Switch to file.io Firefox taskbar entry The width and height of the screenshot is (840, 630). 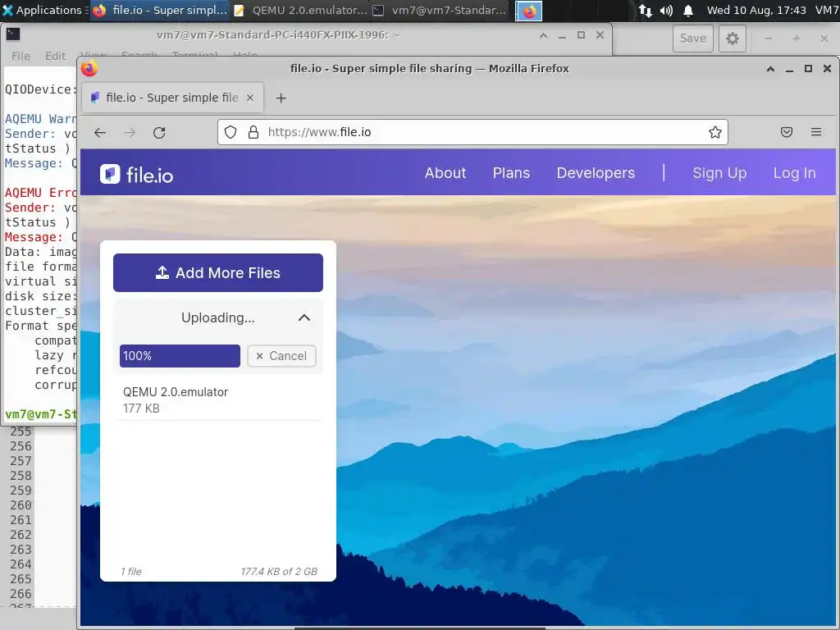point(160,10)
